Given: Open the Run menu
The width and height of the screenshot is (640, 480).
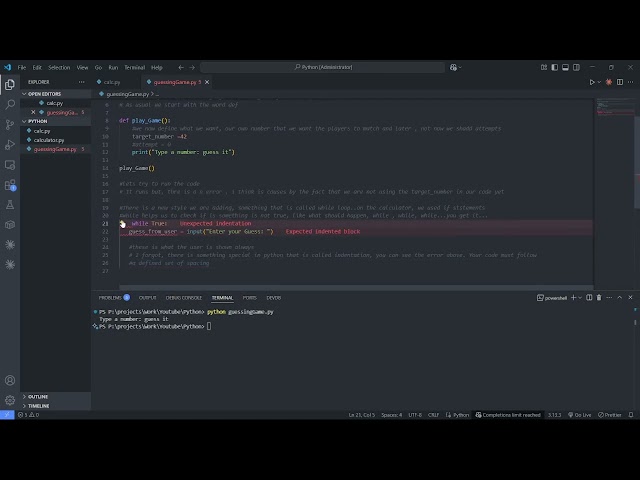Looking at the screenshot, I should (113, 67).
